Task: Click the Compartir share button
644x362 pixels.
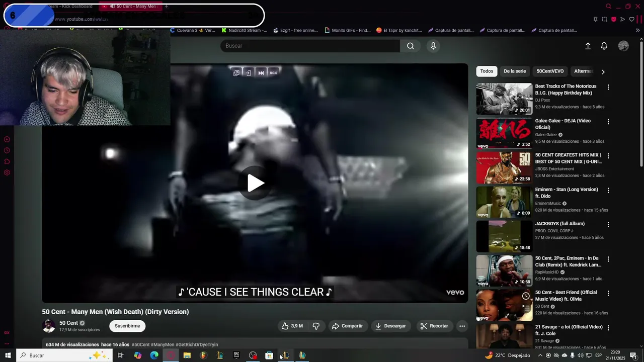Action: point(347,326)
